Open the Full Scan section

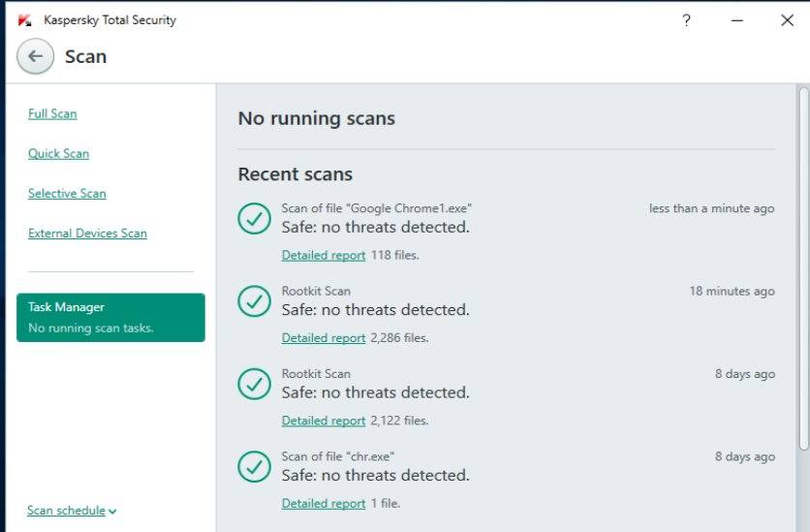[52, 113]
